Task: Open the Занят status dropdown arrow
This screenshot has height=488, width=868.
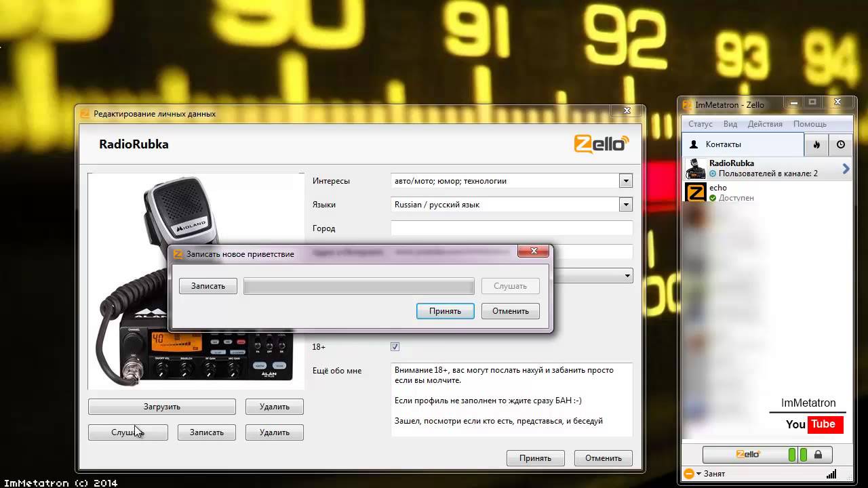Action: pyautogui.click(x=698, y=474)
